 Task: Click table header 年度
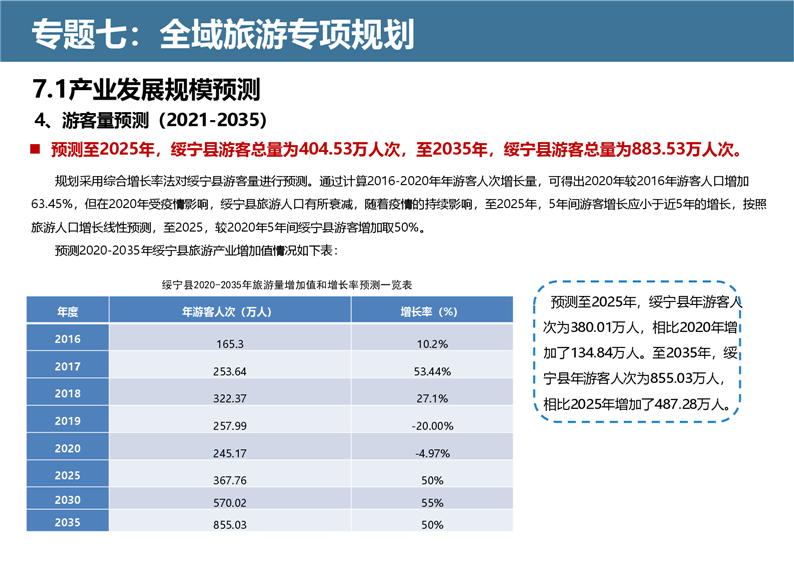click(68, 310)
